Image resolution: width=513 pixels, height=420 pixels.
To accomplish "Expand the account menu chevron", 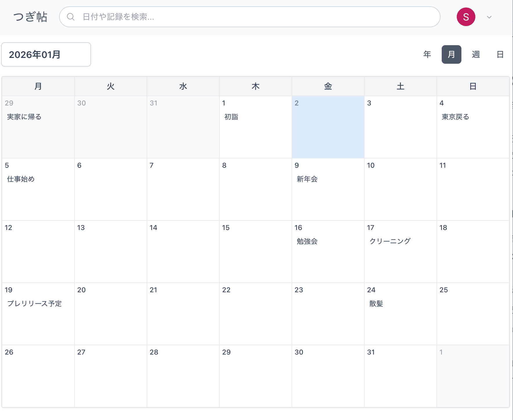I will tap(489, 17).
